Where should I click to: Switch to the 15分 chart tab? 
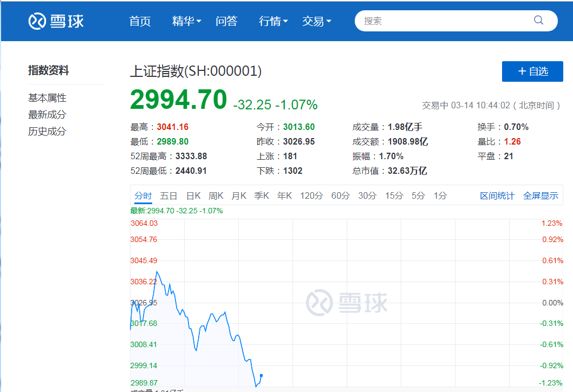pos(394,196)
